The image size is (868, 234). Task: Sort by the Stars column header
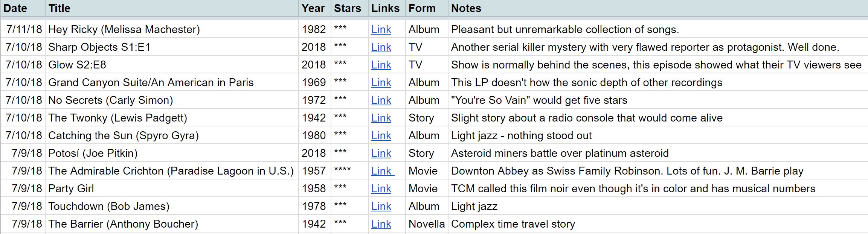(x=347, y=8)
